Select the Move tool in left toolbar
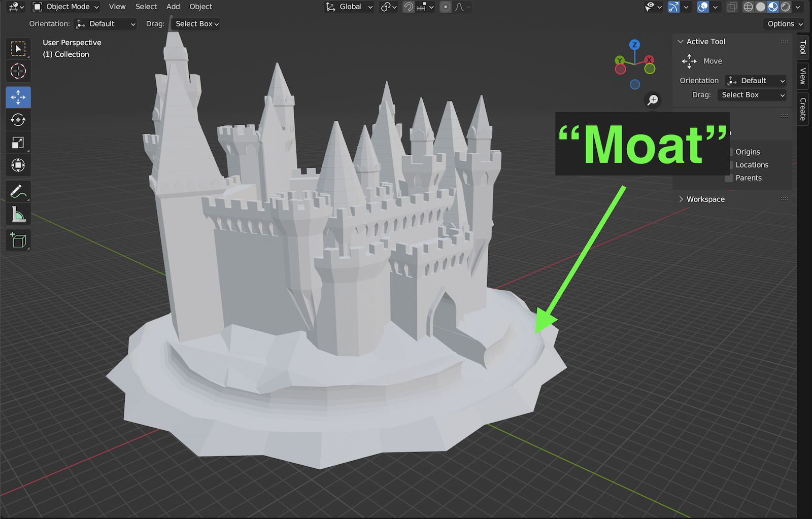 pos(18,97)
